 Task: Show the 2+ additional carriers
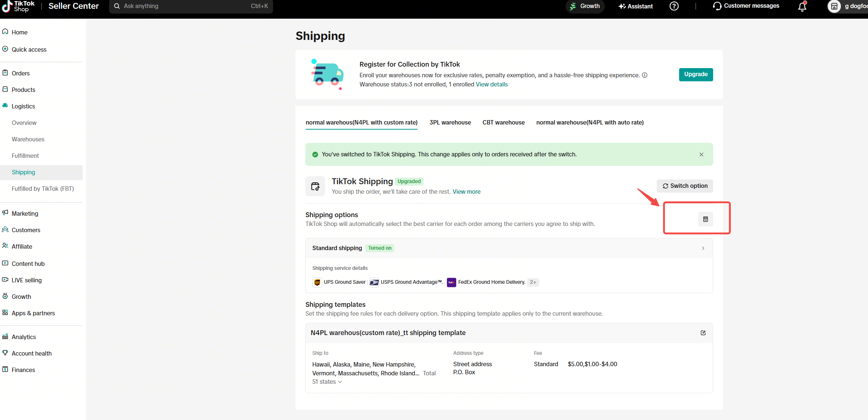pos(533,282)
